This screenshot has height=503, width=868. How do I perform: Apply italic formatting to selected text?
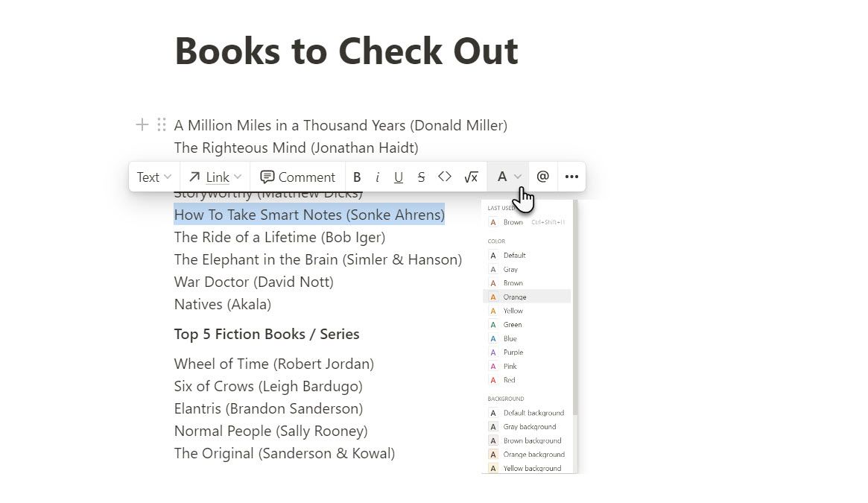(x=378, y=177)
